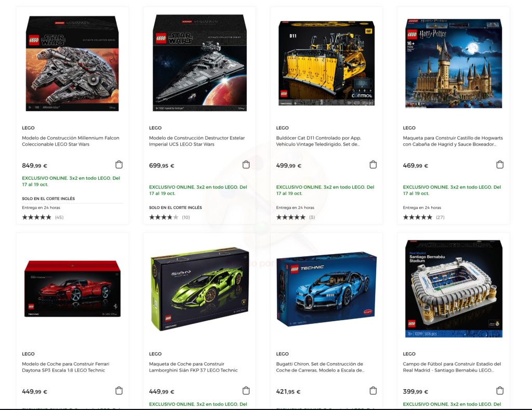This screenshot has height=410, width=532.
Task: Open Millennium Falcon product image
Action: 72,63
